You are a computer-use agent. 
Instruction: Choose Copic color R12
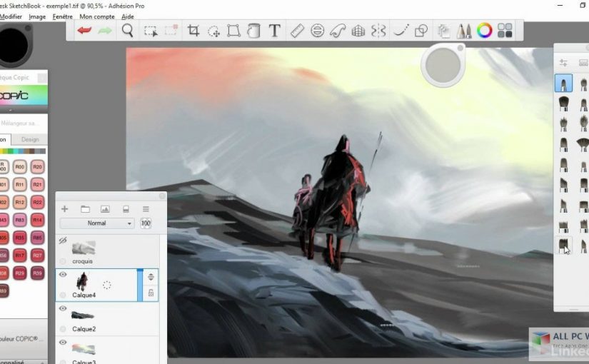pyautogui.click(x=19, y=202)
